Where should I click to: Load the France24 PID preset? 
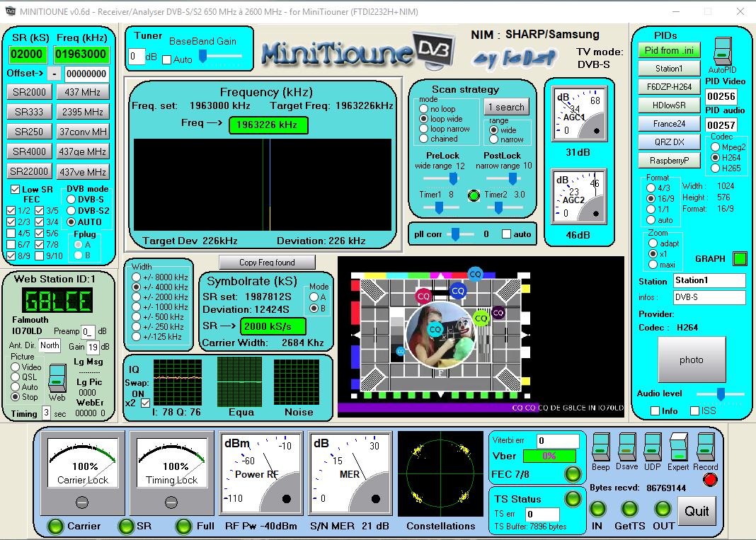[x=668, y=124]
